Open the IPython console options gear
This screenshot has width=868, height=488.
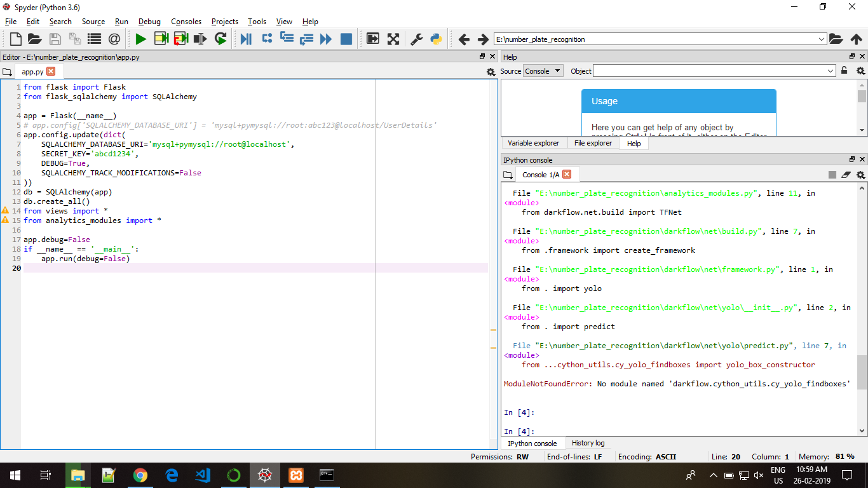pos(860,174)
